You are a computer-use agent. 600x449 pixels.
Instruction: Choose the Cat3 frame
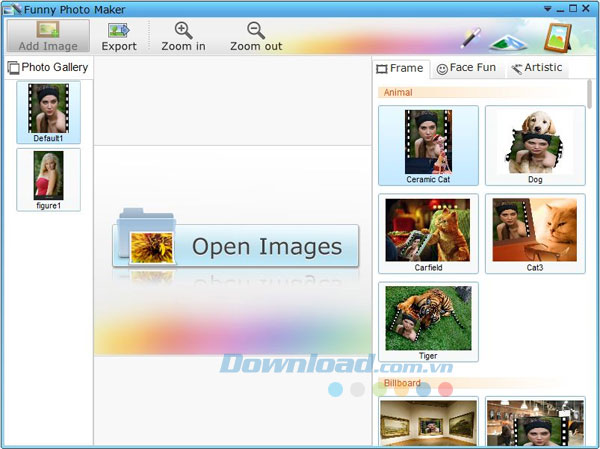coord(535,234)
